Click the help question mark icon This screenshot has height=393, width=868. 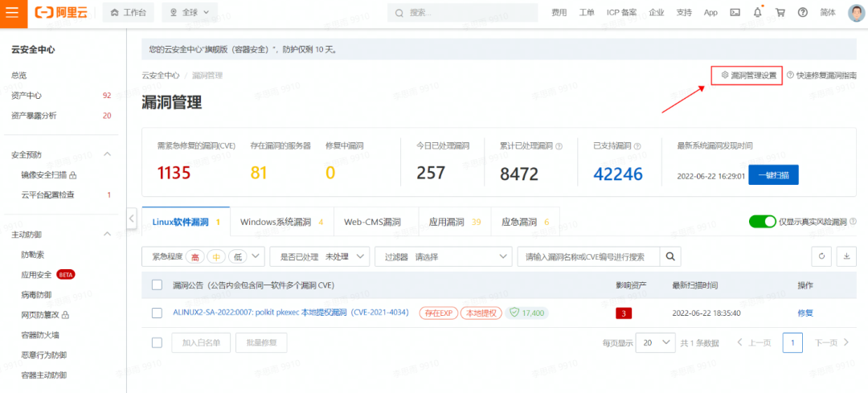click(x=802, y=13)
